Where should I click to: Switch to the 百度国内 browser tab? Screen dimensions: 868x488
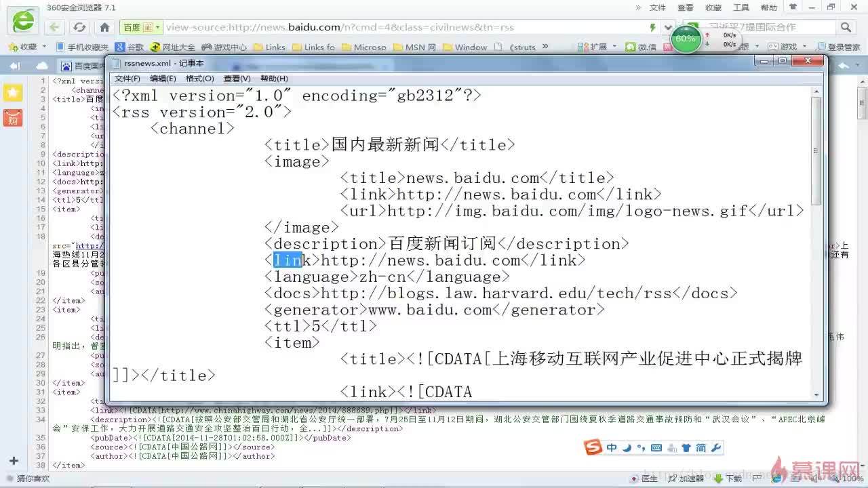83,66
